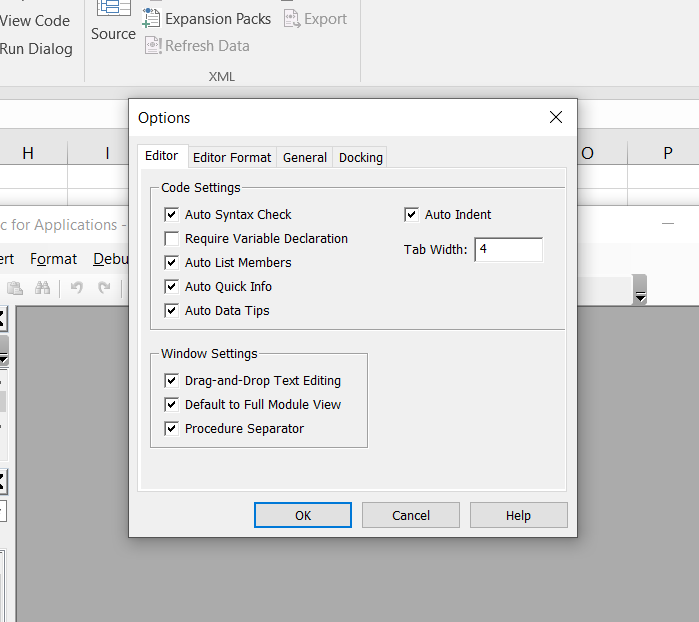Screen dimensions: 699x622
Task: Click the Redo arrow in VBA toolbar
Action: click(104, 288)
